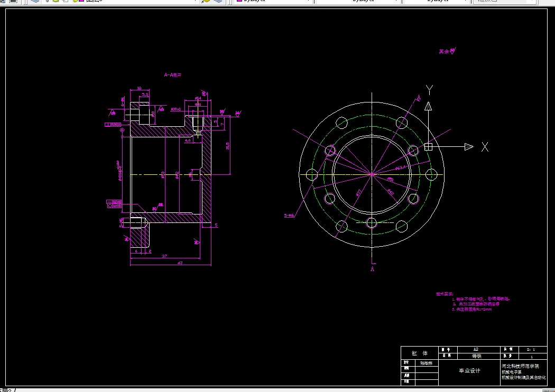This screenshot has width=555, height=392.
Task: Select the 'A-A' section view title
Action: pyautogui.click(x=173, y=75)
